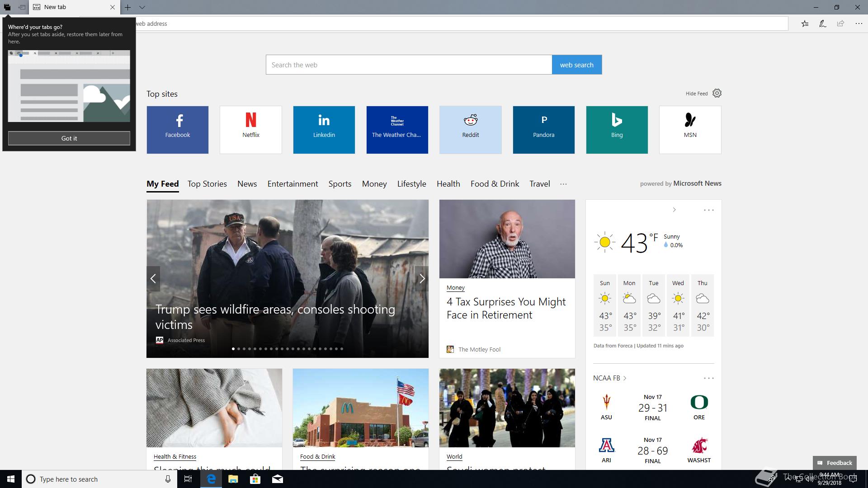The height and width of the screenshot is (488, 868).
Task: Show tab previews dropdown arrow
Action: [x=142, y=7]
